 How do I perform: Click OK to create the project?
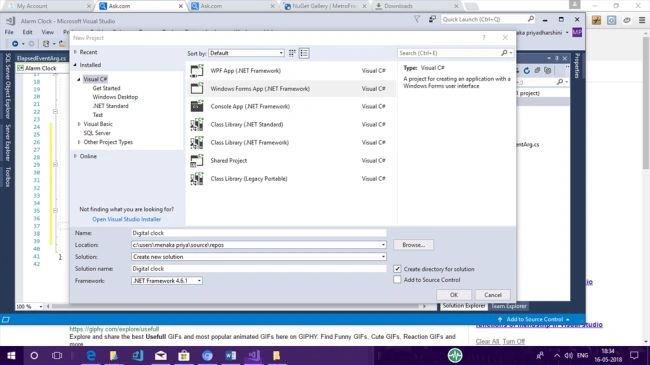[454, 295]
